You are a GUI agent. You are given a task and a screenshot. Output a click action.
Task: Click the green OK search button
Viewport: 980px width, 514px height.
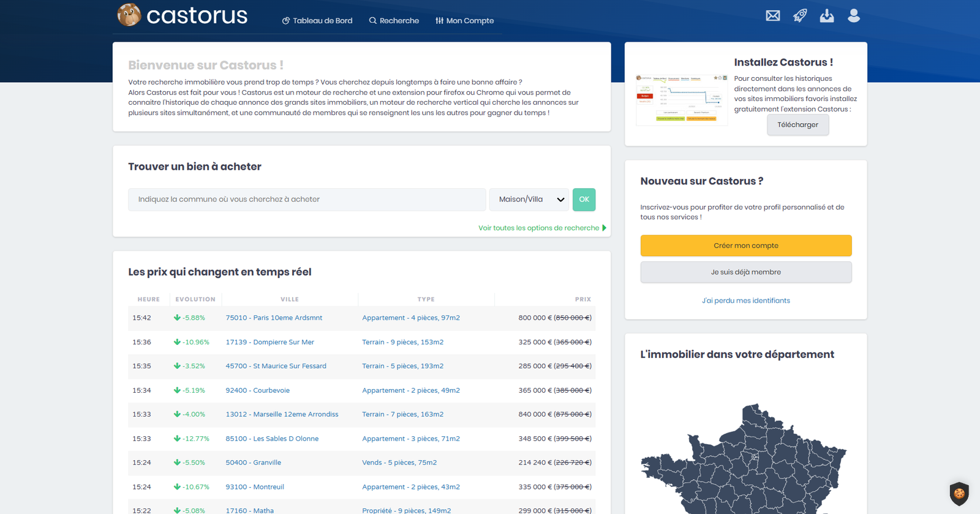pos(584,200)
